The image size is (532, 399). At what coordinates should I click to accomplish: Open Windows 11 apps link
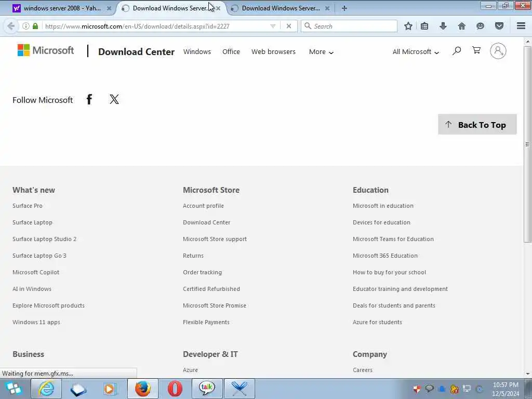click(x=36, y=322)
